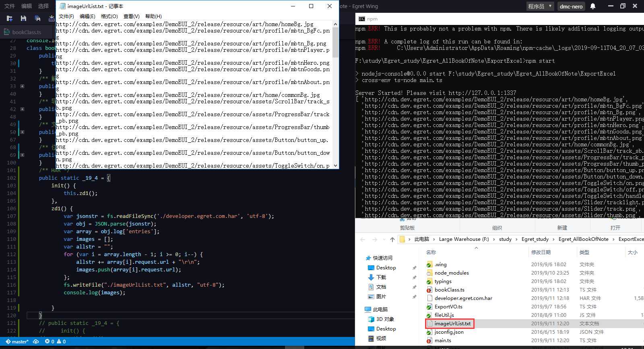Image resolution: width=644 pixels, height=349 pixels.
Task: Select fileUtil.js file icon
Action: [429, 315]
